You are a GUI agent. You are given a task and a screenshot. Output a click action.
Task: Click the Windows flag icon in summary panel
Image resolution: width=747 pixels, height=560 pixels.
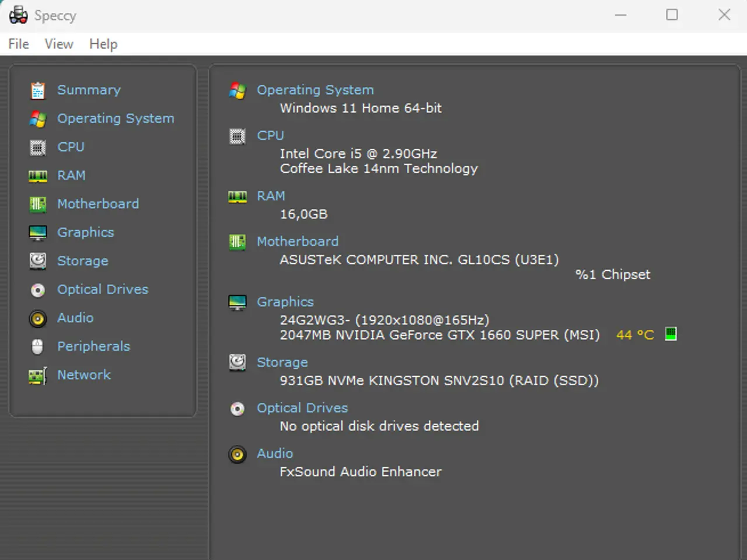point(238,90)
